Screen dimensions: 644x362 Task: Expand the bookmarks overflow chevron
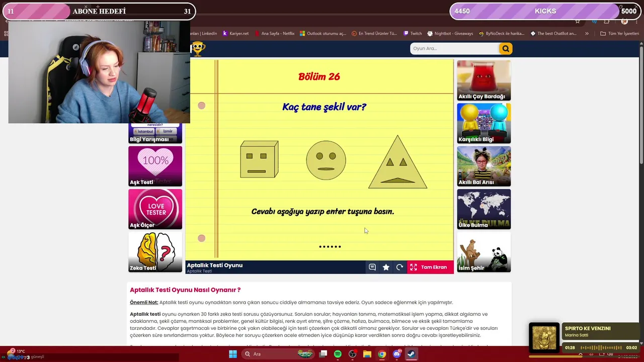click(587, 34)
